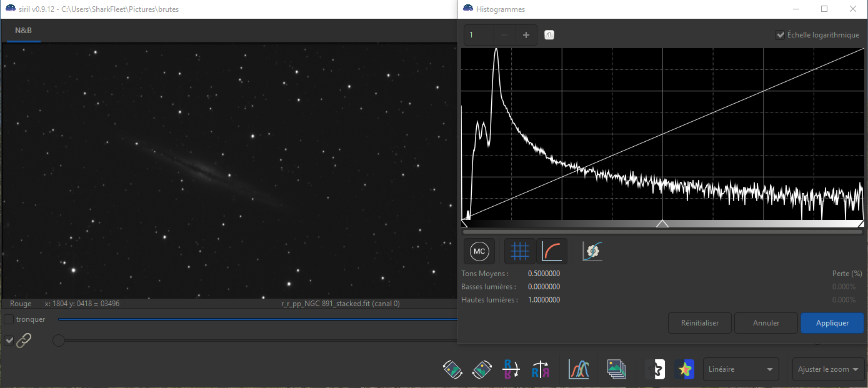Click the rotate image counterclockwise icon
Image resolution: width=868 pixels, height=388 pixels.
click(x=452, y=369)
